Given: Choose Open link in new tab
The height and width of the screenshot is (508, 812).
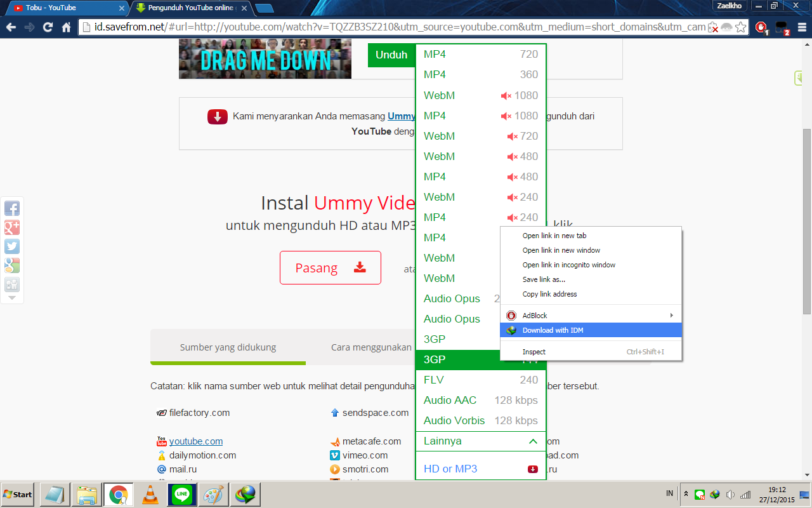Looking at the screenshot, I should [x=591, y=236].
